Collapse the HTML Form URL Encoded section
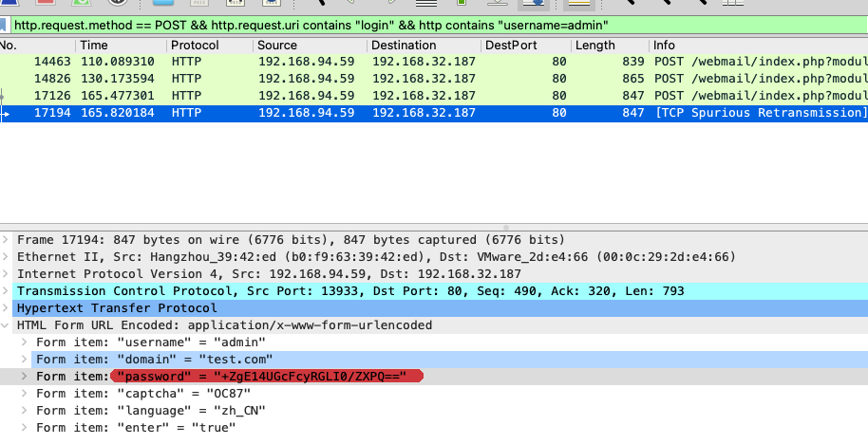The height and width of the screenshot is (444, 868). (8, 325)
